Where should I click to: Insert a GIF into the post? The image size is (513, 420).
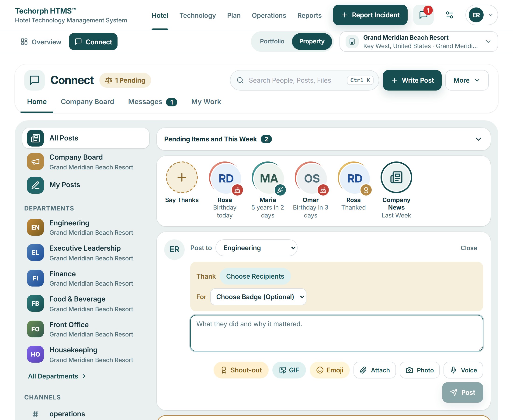[x=289, y=370]
